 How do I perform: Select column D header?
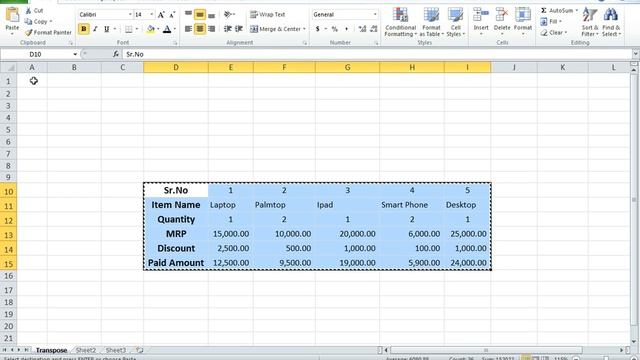pos(176,67)
